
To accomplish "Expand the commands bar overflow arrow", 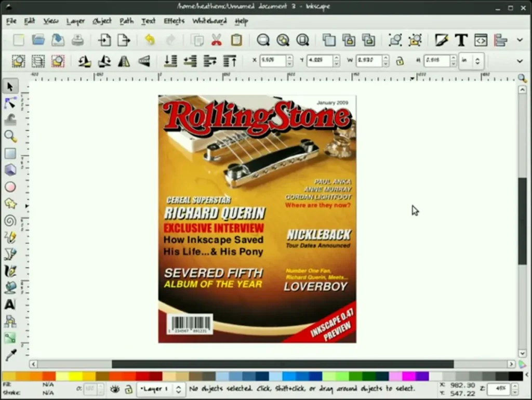I will point(520,40).
